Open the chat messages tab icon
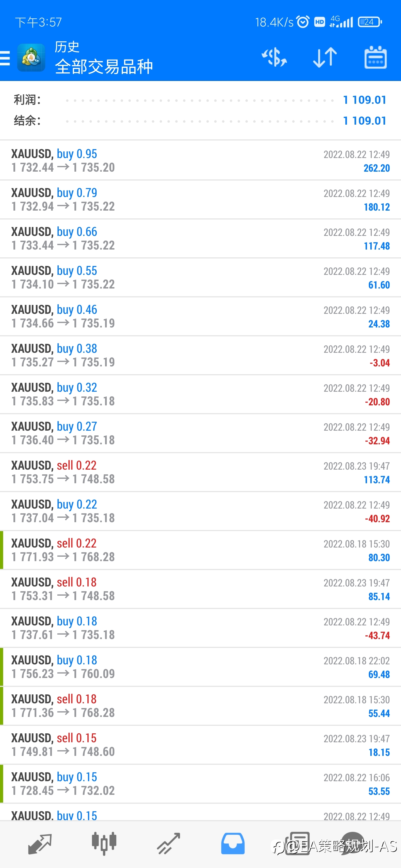This screenshot has height=868, width=401. click(x=353, y=844)
